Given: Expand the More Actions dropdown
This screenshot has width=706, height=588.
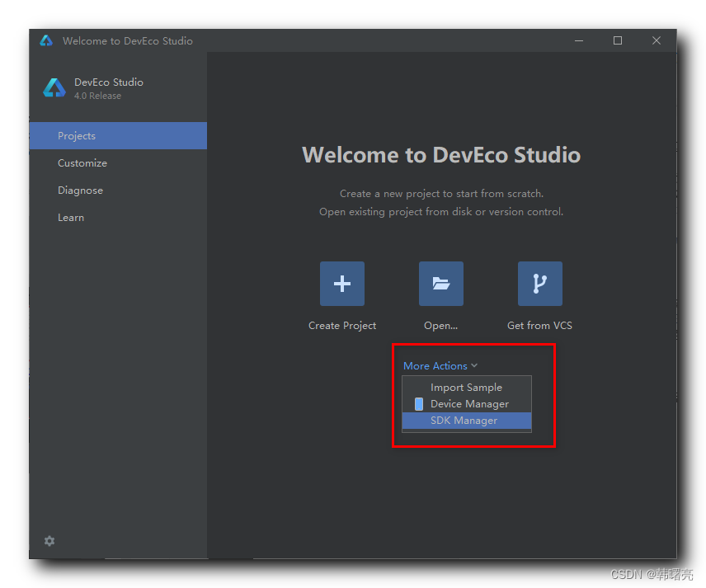Looking at the screenshot, I should click(x=440, y=366).
